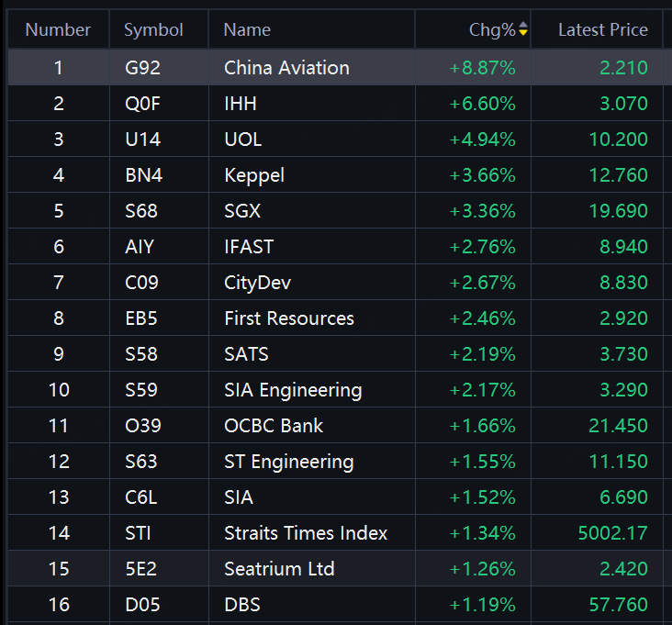Click the Chg% sort arrow icon
Viewport: 672px width, 625px height.
coord(523,30)
